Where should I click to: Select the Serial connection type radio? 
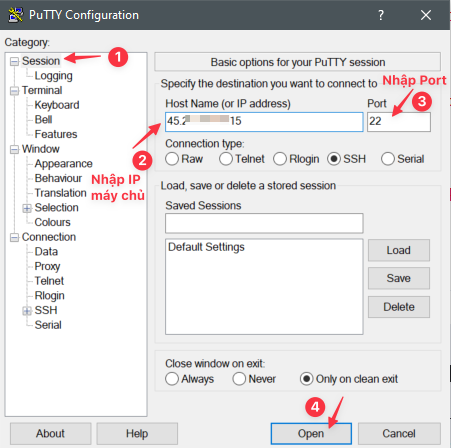[x=388, y=159]
